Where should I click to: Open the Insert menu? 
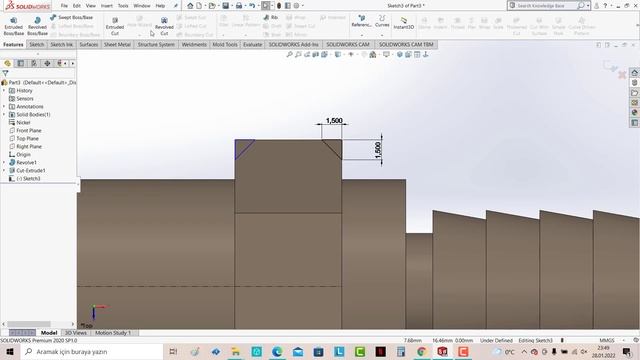(107, 6)
